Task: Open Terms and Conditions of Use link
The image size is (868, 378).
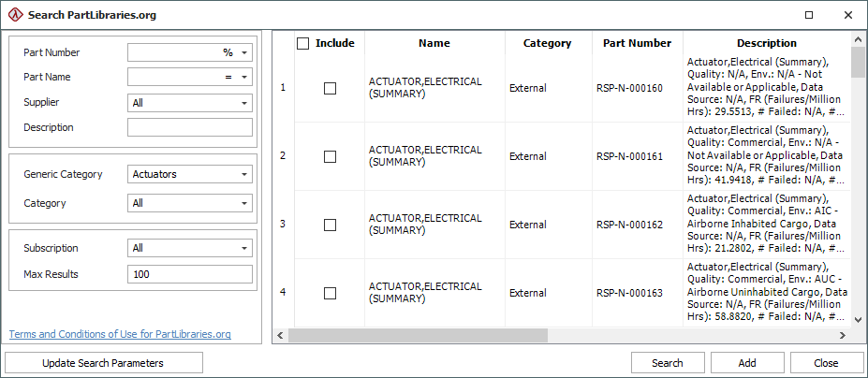Action: (x=120, y=334)
